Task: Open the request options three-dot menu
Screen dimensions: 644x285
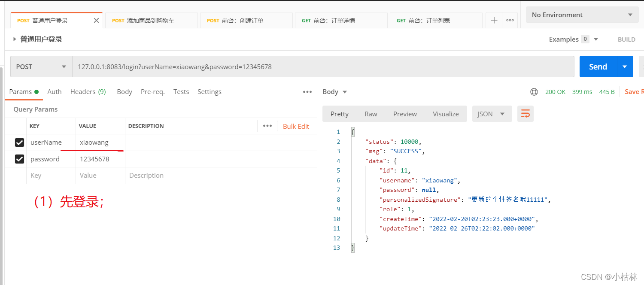Action: click(x=307, y=92)
